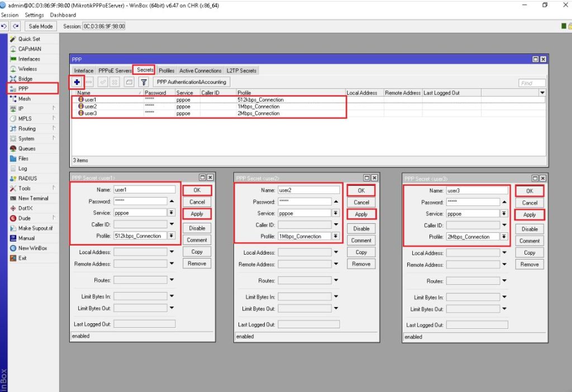The height and width of the screenshot is (392, 572).
Task: Expand Routes field in user3 dialog
Action: [504, 281]
